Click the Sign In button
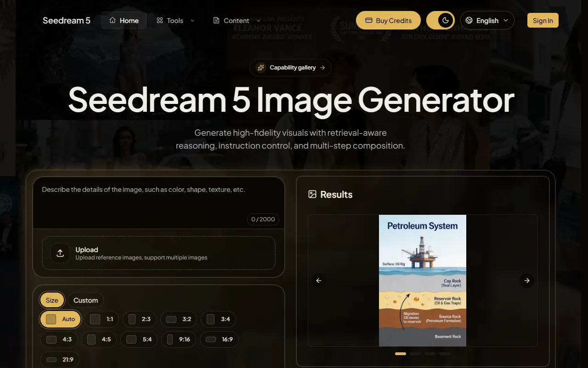Image resolution: width=588 pixels, height=368 pixels. [x=543, y=21]
